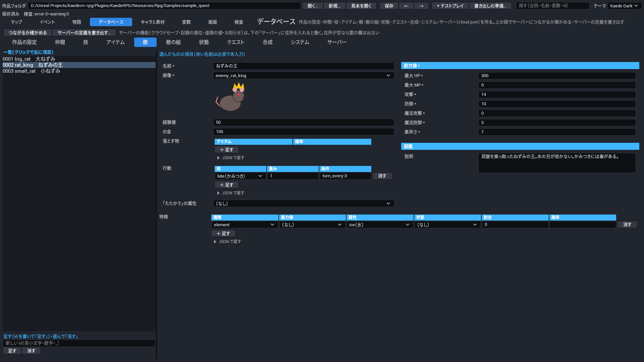This screenshot has width=644, height=362.
Task: Click the redo arrow button
Action: point(421,6)
